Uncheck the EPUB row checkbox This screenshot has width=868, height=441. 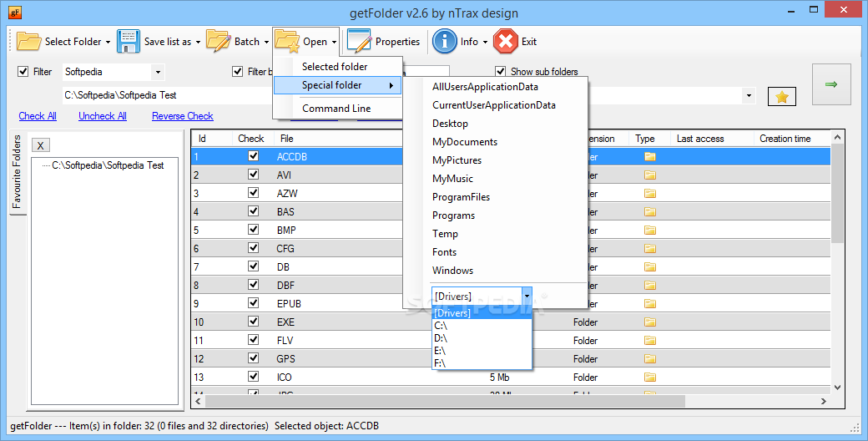point(253,303)
